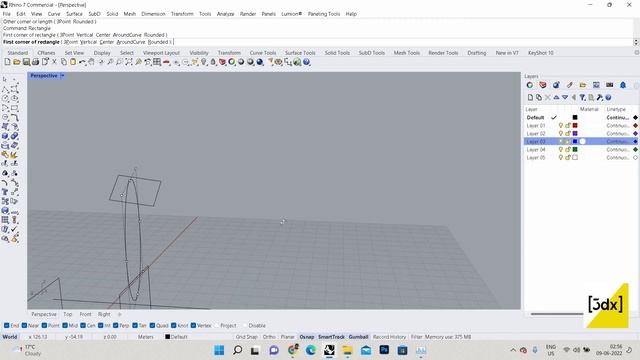The image size is (640, 360).
Task: Select the Rectangle tool in left sidebar
Action: [15, 108]
